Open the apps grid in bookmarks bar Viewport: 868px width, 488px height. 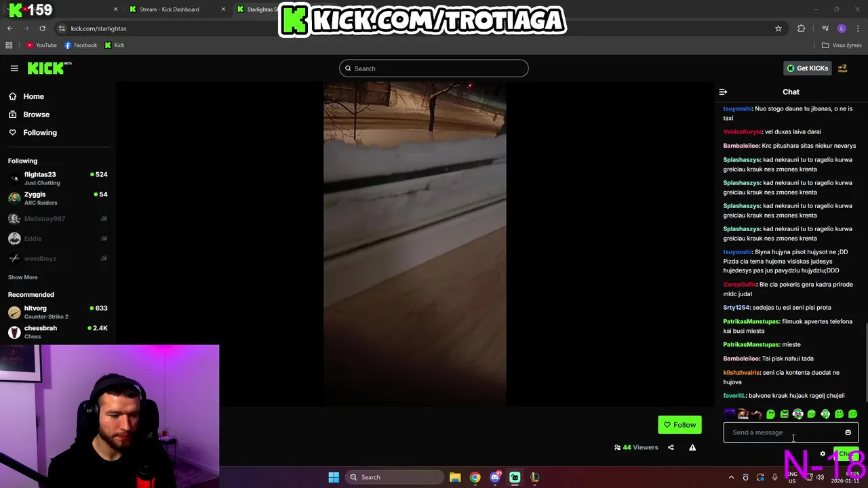pos(9,45)
